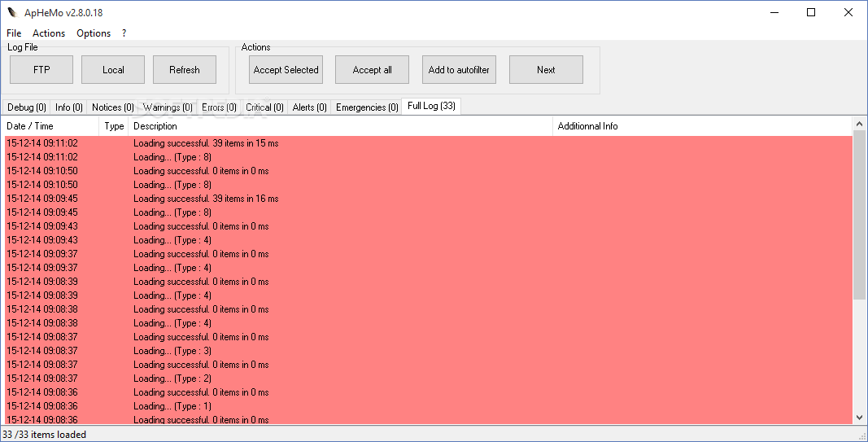Minimize the ApHeMo window

coord(774,12)
